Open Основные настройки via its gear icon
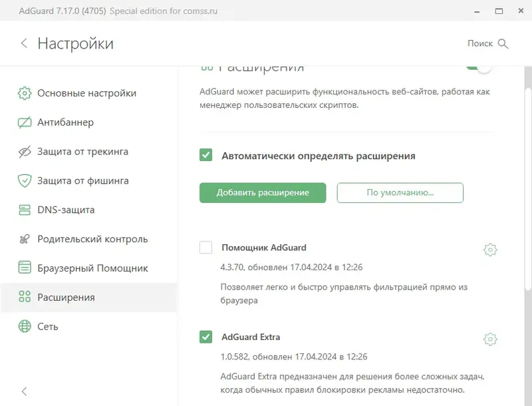 point(25,93)
